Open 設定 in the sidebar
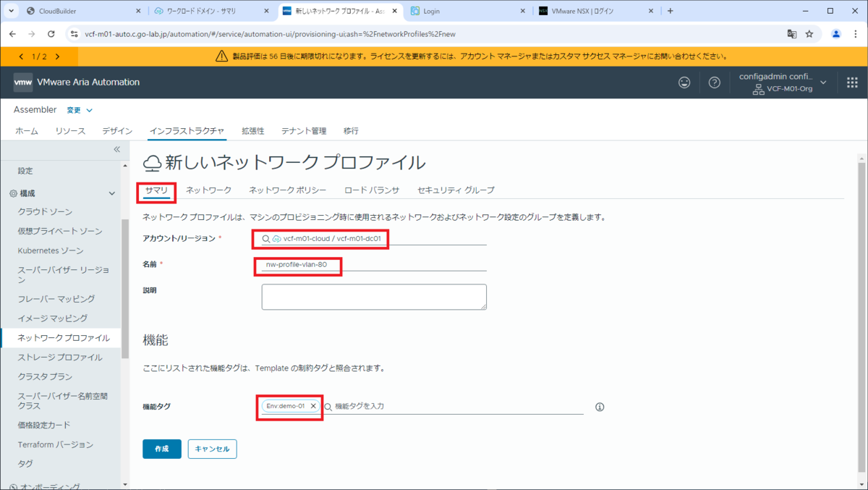Image resolution: width=868 pixels, height=490 pixels. (25, 171)
